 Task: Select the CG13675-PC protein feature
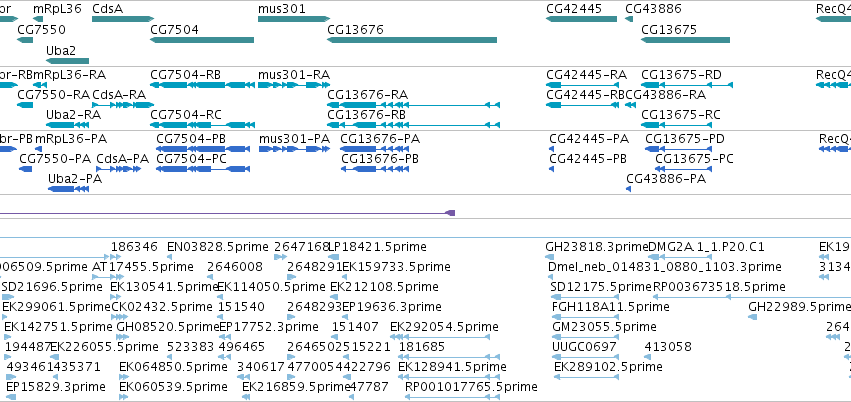click(x=684, y=169)
